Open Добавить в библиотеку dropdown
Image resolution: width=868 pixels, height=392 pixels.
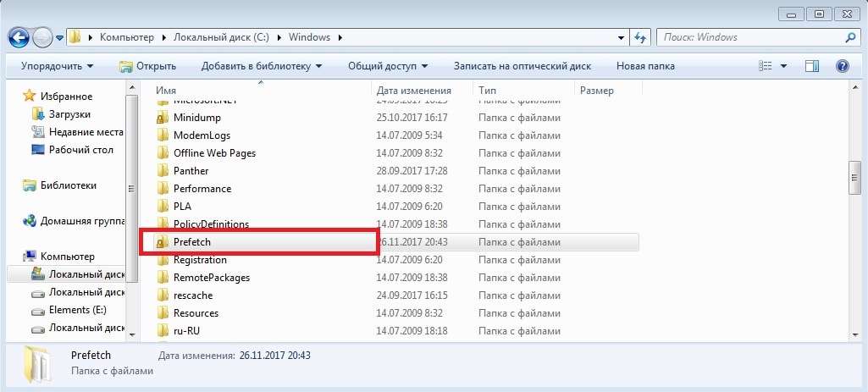pos(262,66)
